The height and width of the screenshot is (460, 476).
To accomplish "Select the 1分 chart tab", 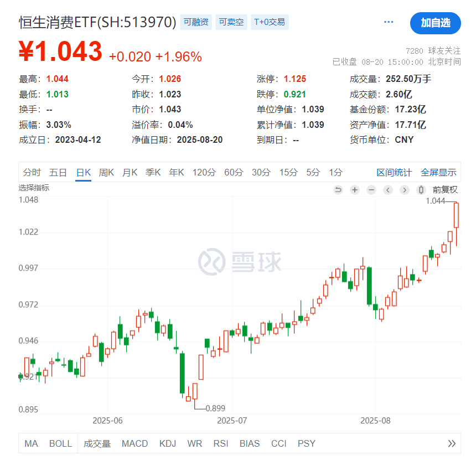I will [x=336, y=173].
